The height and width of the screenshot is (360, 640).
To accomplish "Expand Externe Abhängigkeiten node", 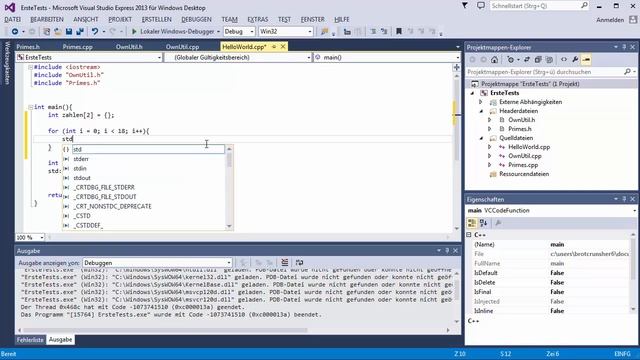I will pos(481,102).
